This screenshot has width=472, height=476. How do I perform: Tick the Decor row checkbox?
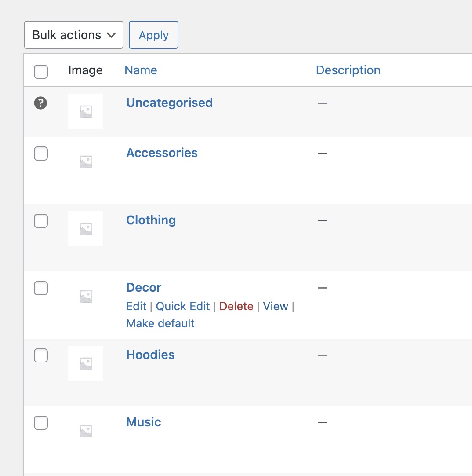[x=41, y=288]
